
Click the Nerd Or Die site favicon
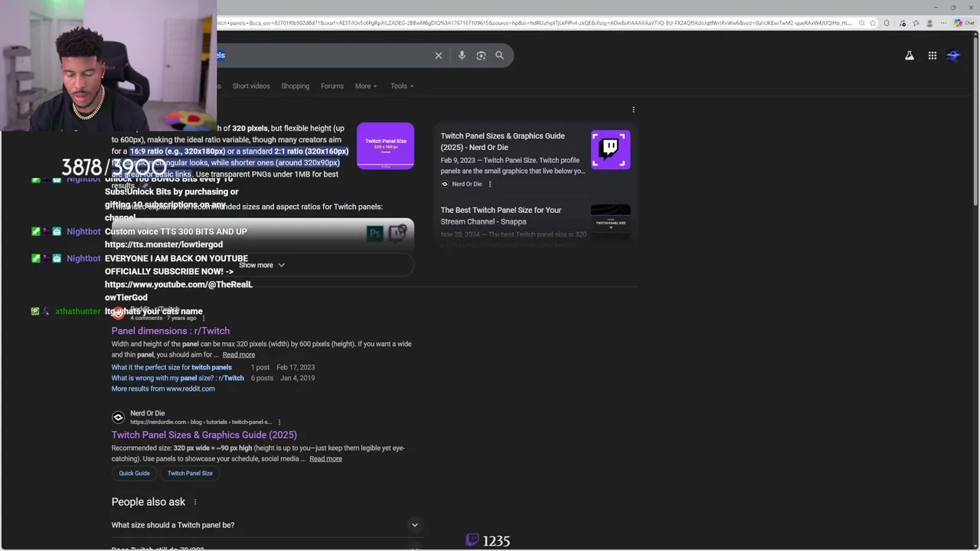click(x=118, y=417)
